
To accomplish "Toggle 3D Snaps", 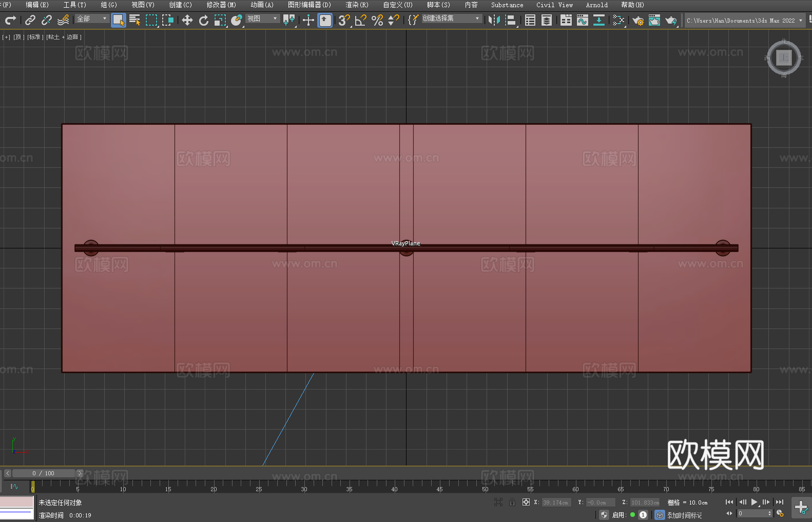I will point(344,20).
